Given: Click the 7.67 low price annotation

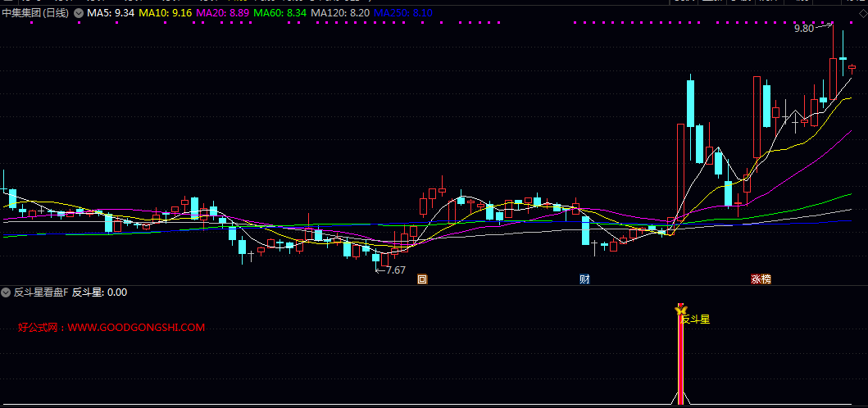Looking at the screenshot, I should pyautogui.click(x=395, y=270).
